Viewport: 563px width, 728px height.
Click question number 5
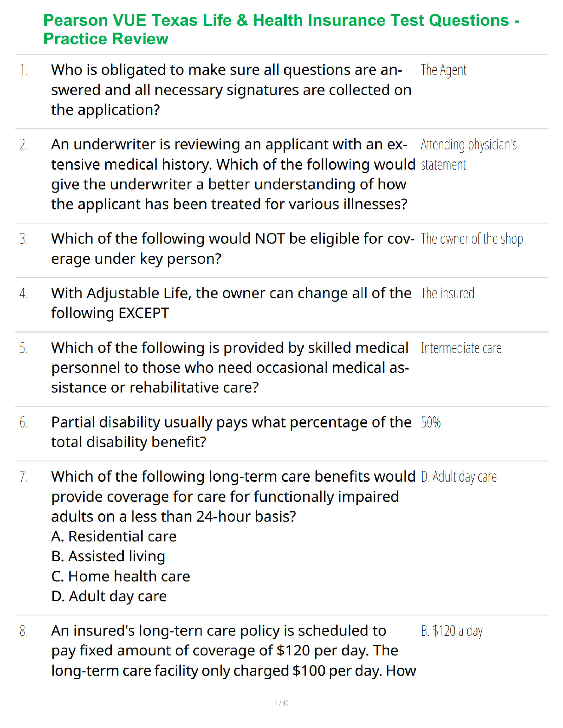tap(24, 348)
